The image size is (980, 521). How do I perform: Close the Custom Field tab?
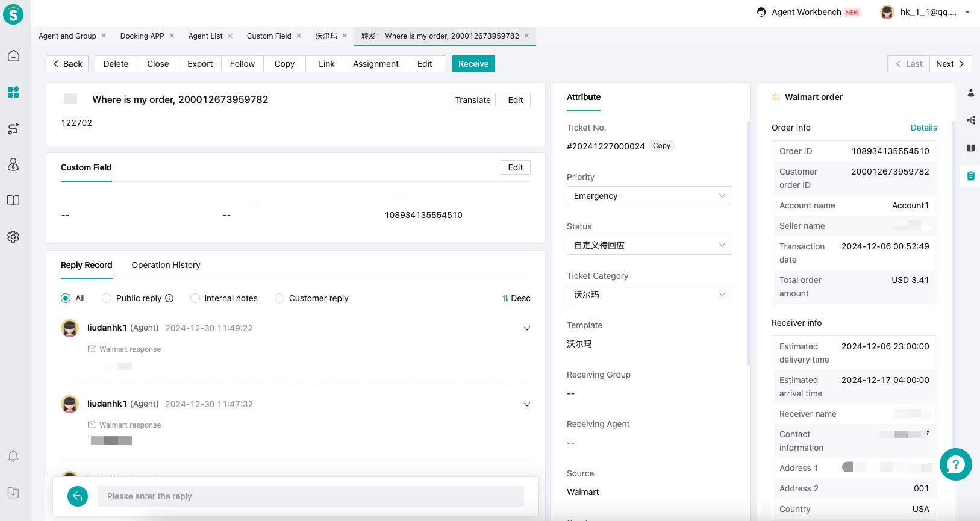(299, 36)
